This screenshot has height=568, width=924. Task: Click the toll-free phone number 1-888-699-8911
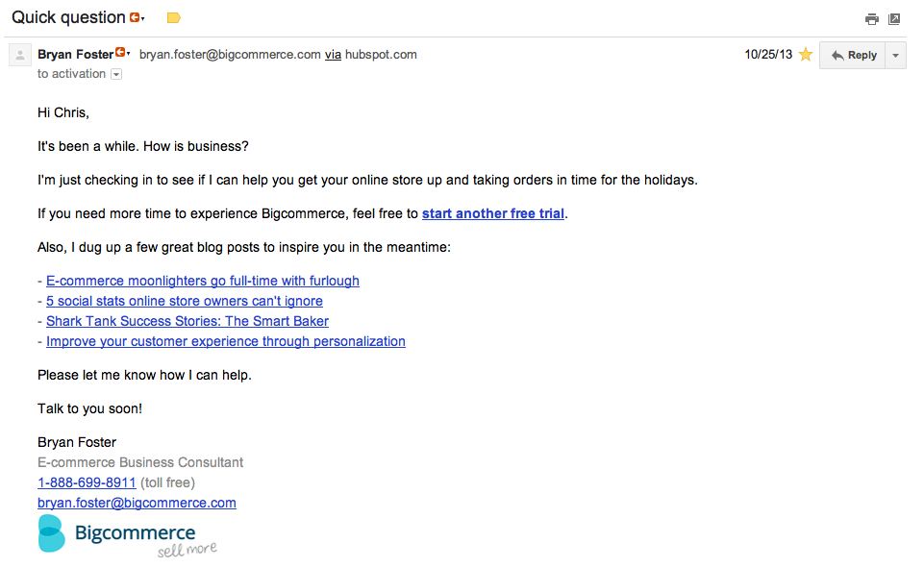(x=87, y=482)
